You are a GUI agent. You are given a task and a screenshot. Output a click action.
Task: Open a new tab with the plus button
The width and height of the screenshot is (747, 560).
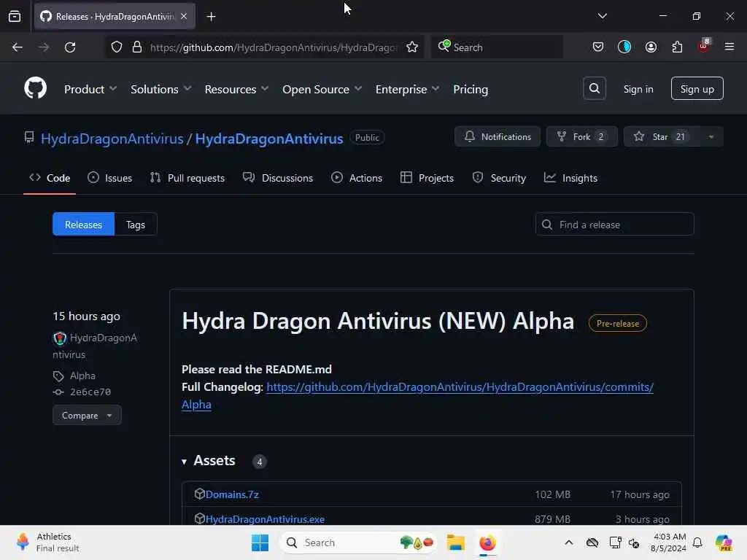pos(211,17)
